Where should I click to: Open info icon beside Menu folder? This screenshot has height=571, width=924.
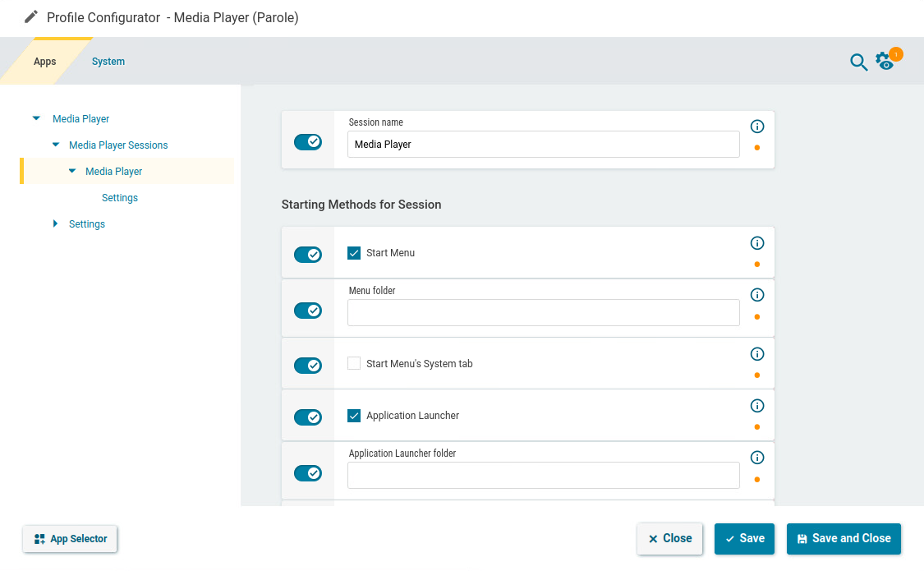(757, 295)
